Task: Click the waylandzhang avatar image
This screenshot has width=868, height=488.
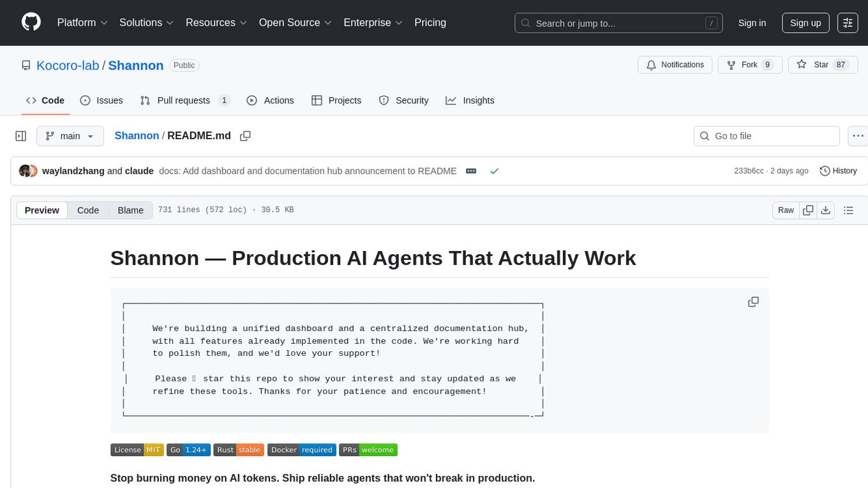Action: [25, 171]
